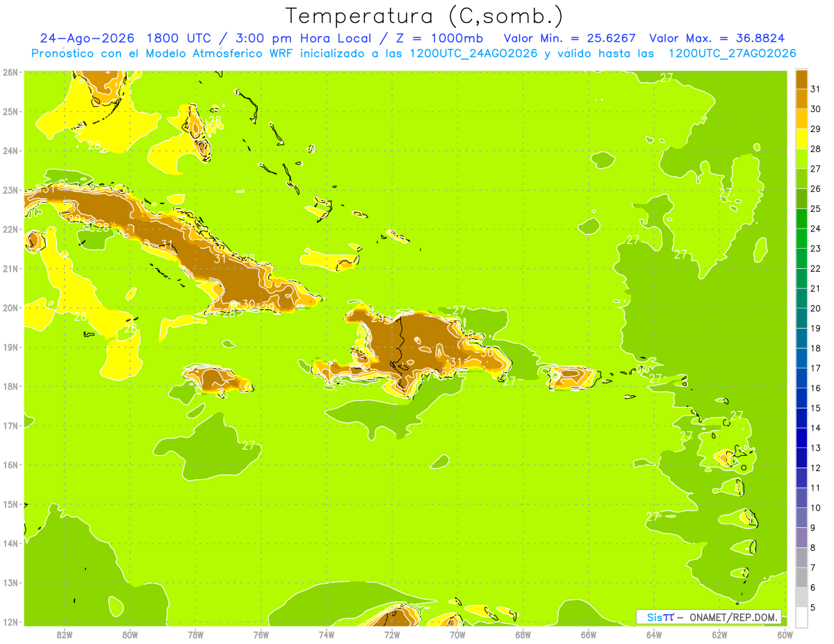This screenshot has height=644, width=834.
Task: Click the brown swatch above 31 in legend
Action: (802, 79)
